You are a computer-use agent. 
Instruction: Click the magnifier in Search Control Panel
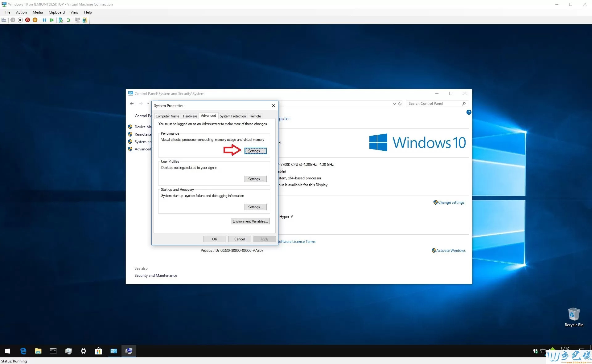(x=464, y=104)
